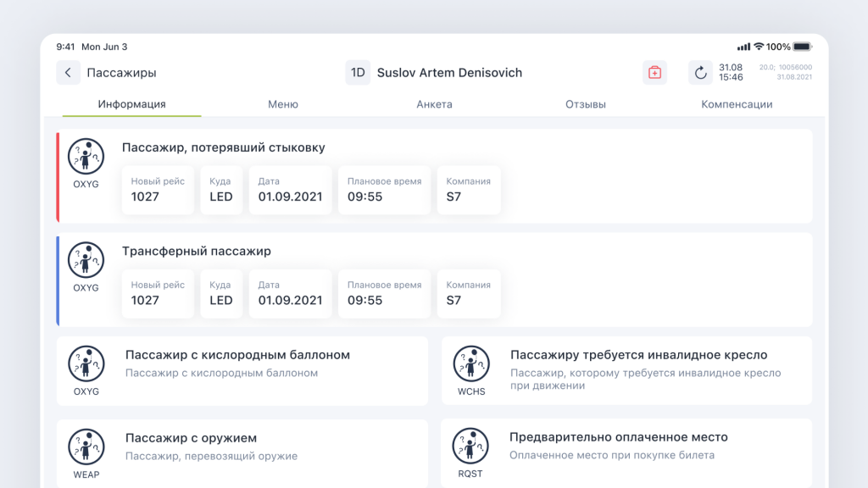Viewport: 868px width, 488px height.
Task: Click the Пассажиры back link text
Action: (x=121, y=73)
